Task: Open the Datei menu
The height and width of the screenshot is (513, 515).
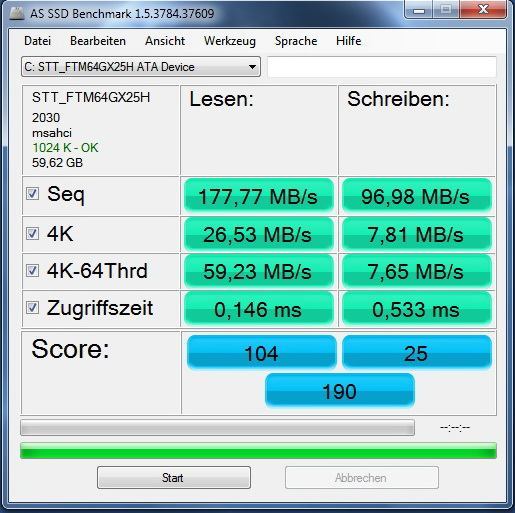Action: [38, 41]
